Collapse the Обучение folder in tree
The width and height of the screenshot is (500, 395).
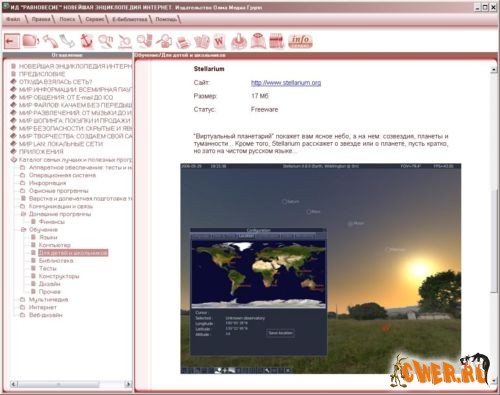point(23,230)
